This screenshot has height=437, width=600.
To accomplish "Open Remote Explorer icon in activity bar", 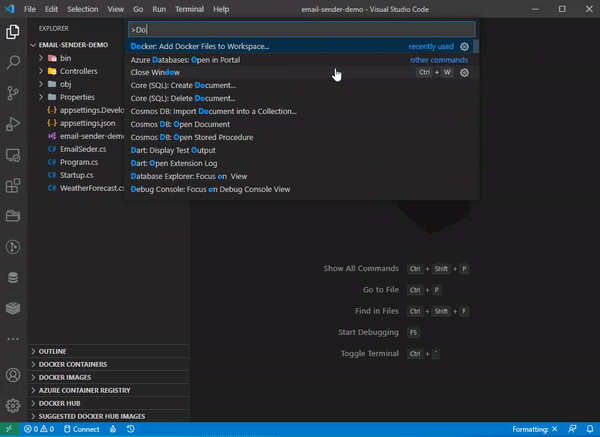I will pyautogui.click(x=13, y=155).
